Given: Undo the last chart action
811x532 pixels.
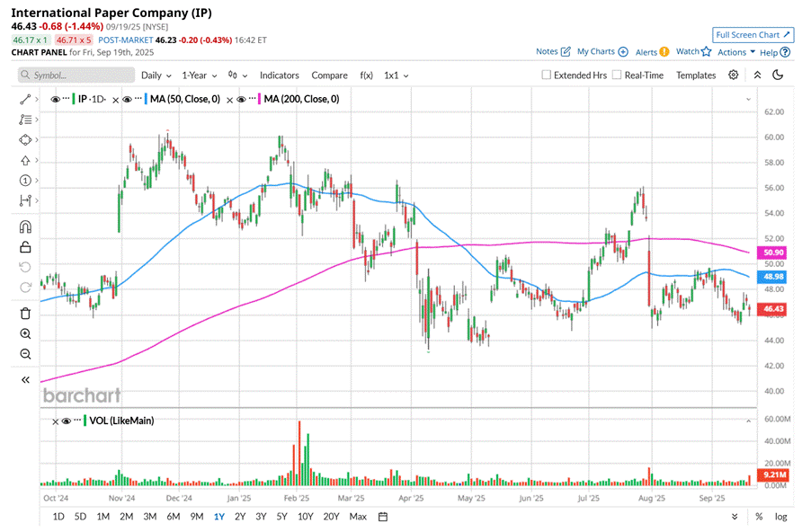Looking at the screenshot, I should 25,267.
